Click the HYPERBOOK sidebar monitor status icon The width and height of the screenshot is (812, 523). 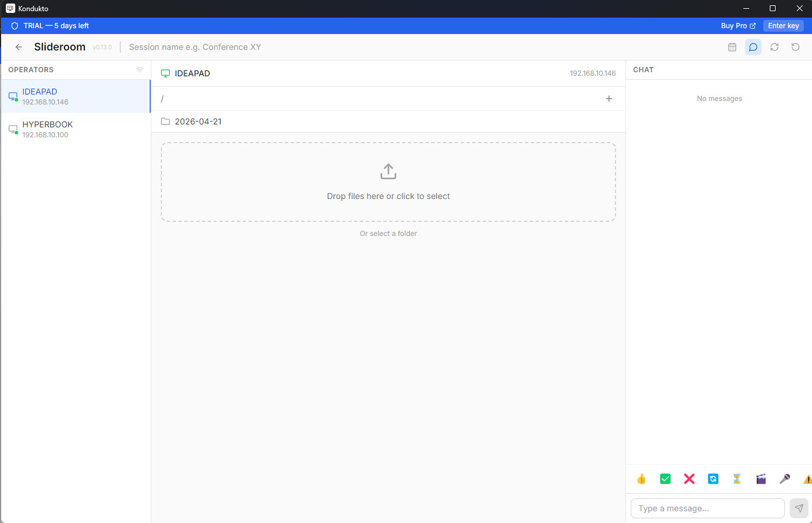[13, 129]
